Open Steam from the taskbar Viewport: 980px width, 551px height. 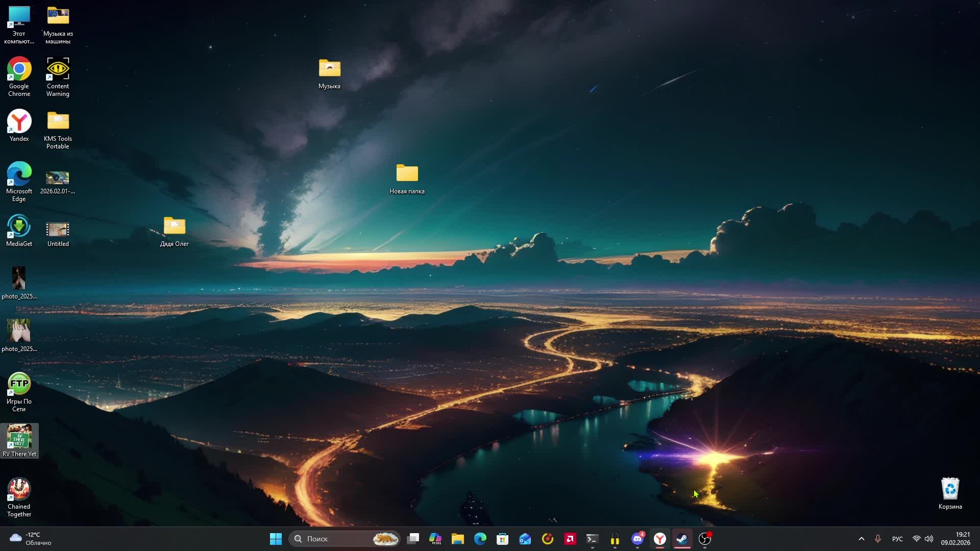[682, 539]
